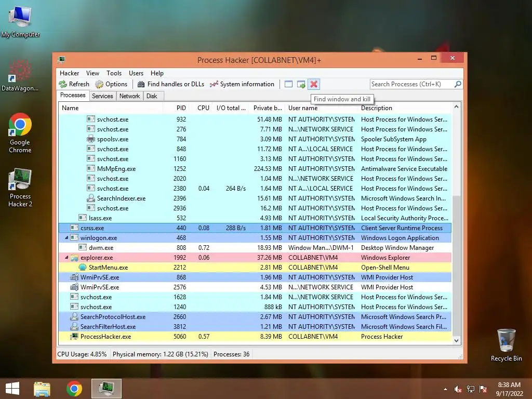Open the Hacker menu

(69, 73)
